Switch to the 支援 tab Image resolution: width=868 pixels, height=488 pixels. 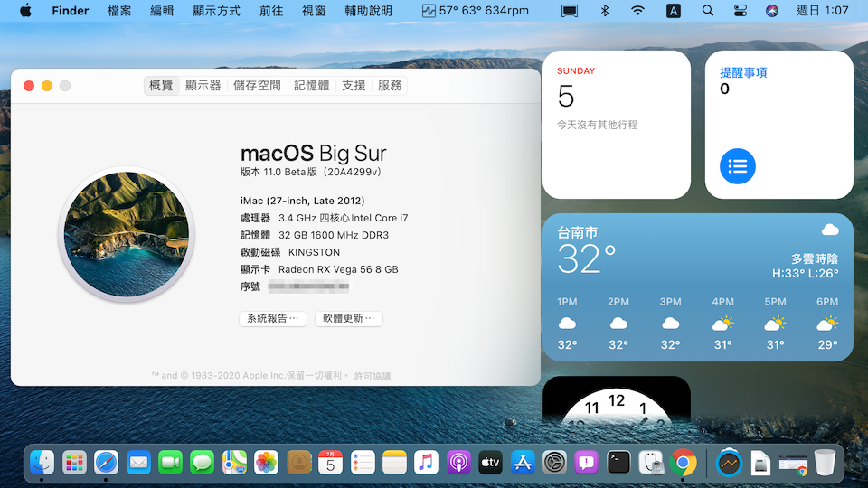pos(354,86)
